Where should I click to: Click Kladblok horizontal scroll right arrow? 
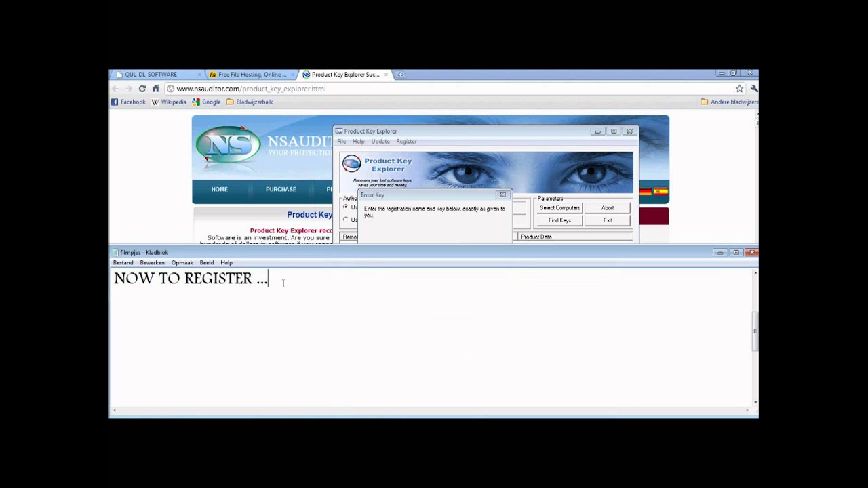coord(747,410)
